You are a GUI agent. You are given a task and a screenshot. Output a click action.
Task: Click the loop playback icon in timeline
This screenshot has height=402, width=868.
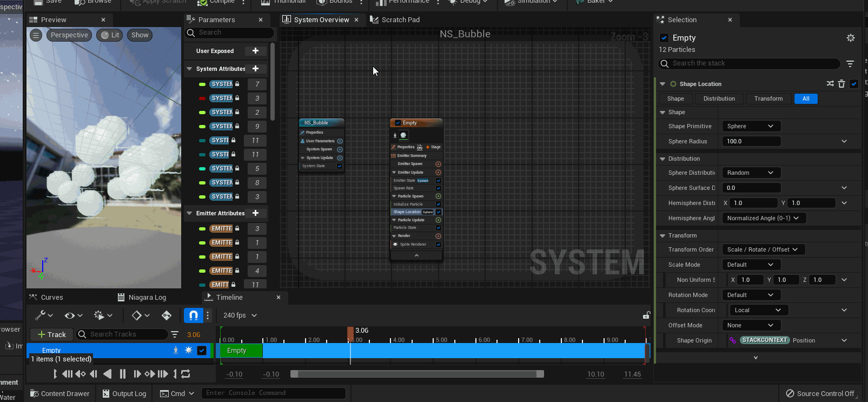point(185,374)
